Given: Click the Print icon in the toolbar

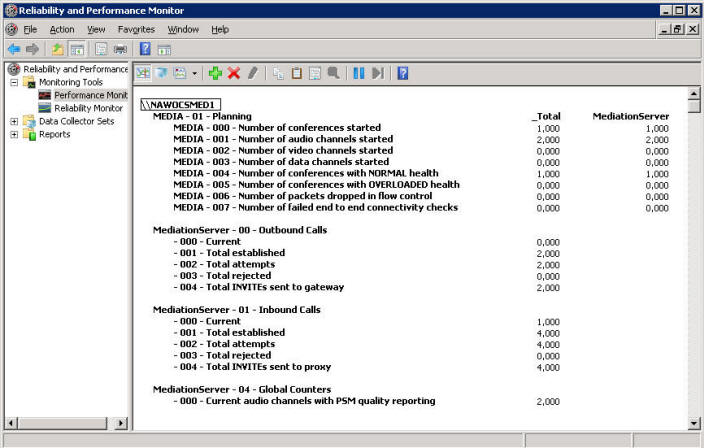Looking at the screenshot, I should (120, 49).
